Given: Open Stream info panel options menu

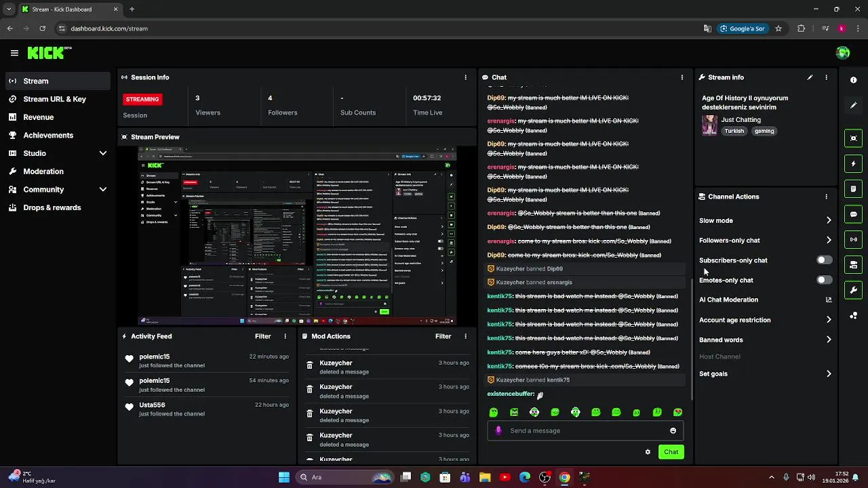Looking at the screenshot, I should [826, 77].
